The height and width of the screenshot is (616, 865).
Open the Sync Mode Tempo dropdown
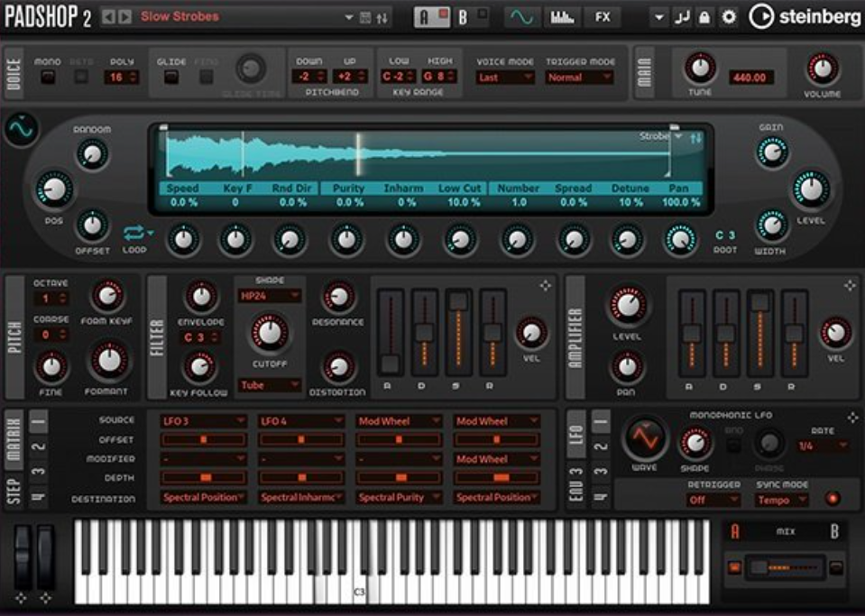781,501
